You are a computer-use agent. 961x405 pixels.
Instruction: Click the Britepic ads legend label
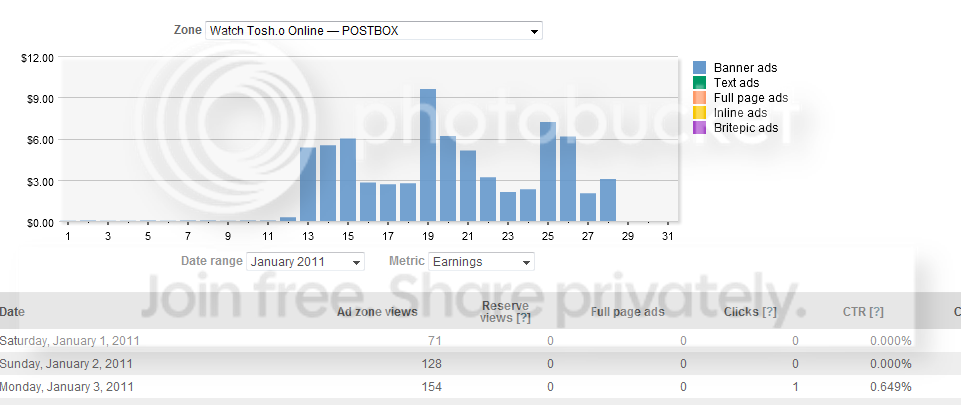point(746,128)
